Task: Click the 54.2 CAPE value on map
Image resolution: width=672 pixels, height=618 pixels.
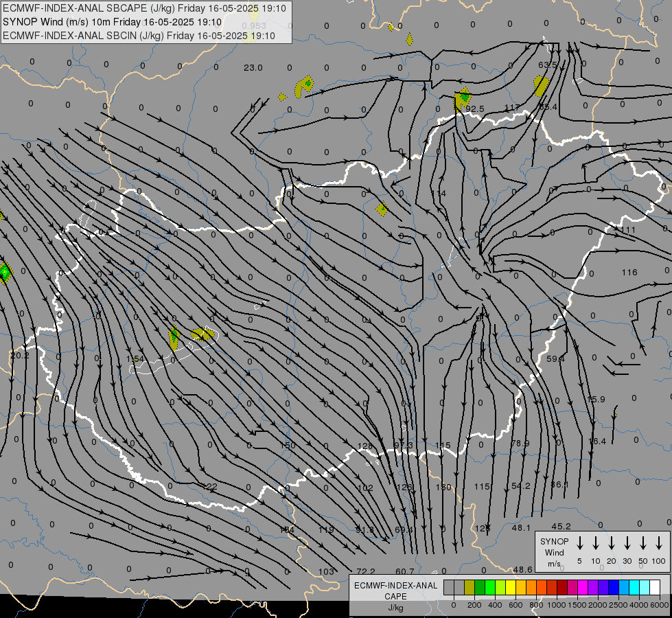Action: pos(521,486)
